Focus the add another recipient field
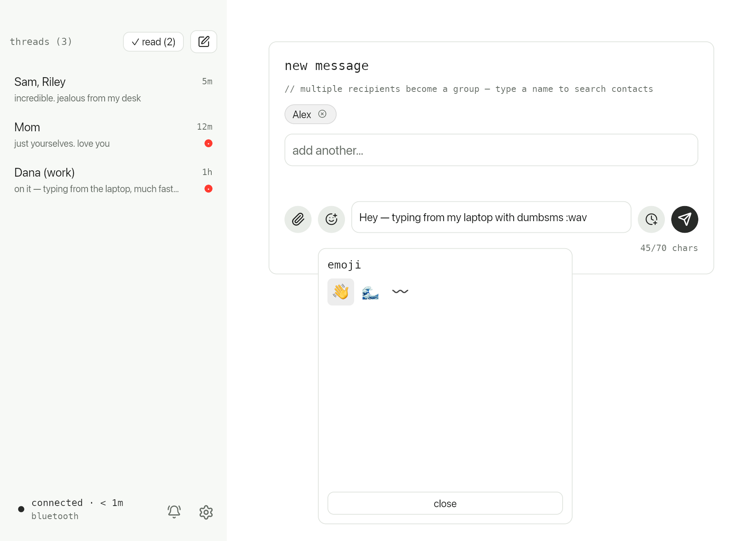Screen dimensions: 756x541 click(491, 150)
